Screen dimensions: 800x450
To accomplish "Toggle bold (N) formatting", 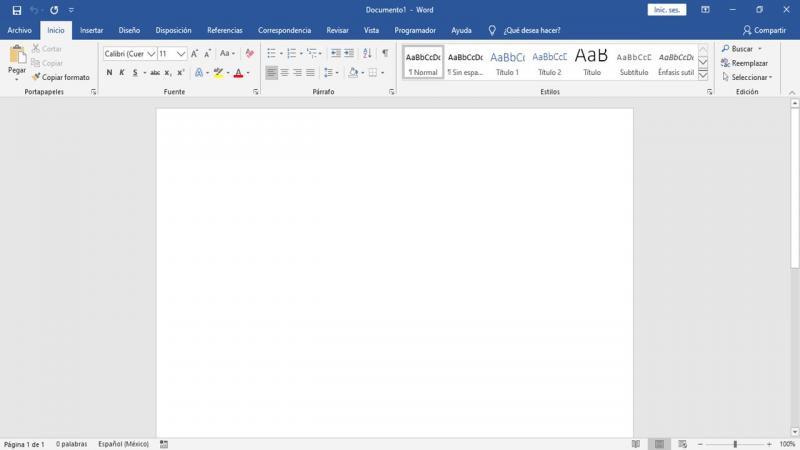I will pos(109,73).
